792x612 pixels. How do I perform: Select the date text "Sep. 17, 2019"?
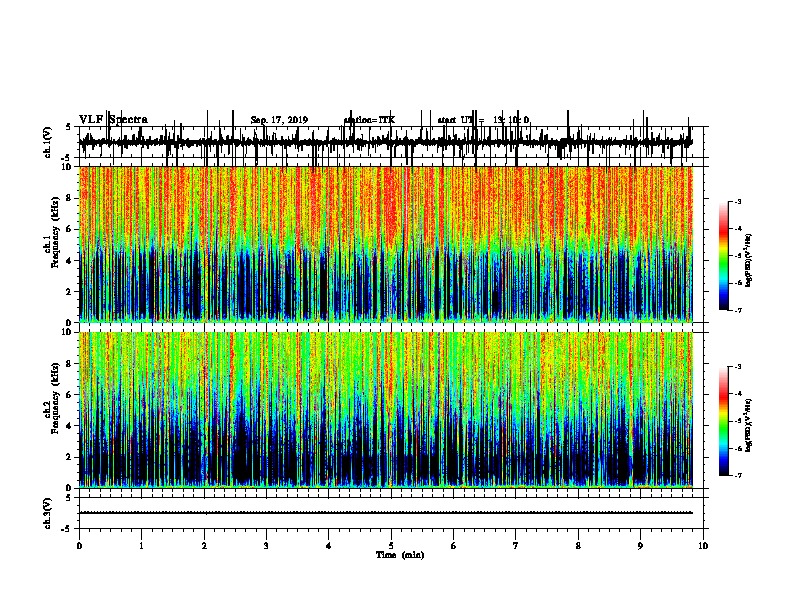coord(279,120)
